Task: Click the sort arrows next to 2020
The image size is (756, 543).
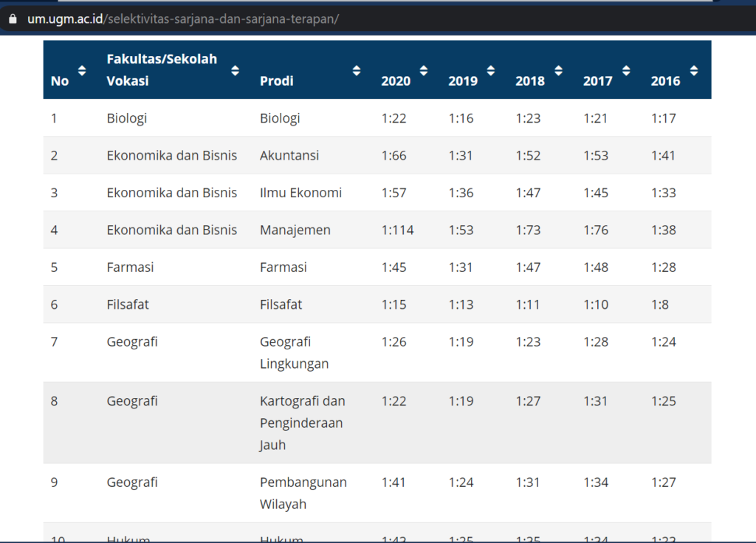Action: 423,70
